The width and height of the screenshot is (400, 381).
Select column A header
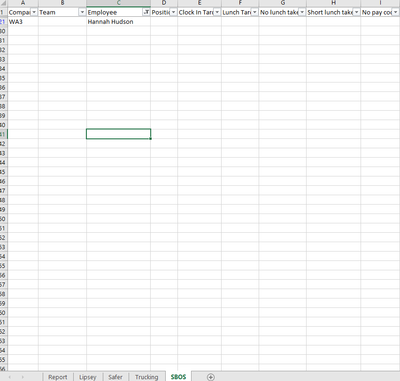pyautogui.click(x=23, y=3)
